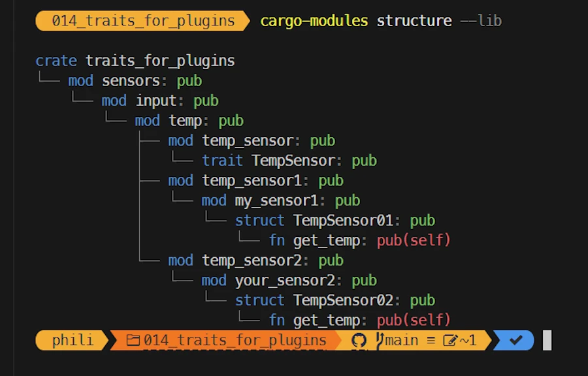Click the modified files pencil icon
The width and height of the screenshot is (588, 376).
[450, 340]
